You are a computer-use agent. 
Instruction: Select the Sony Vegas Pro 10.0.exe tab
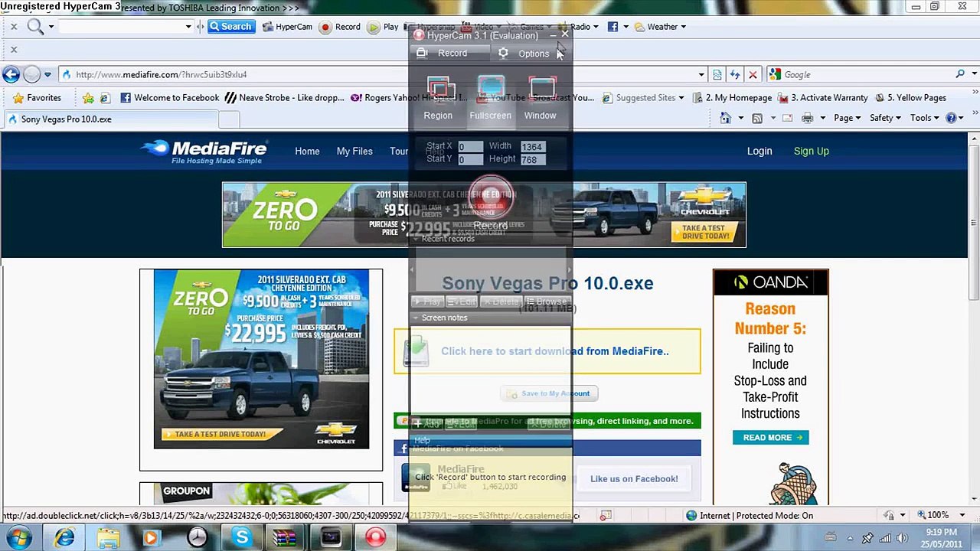110,119
